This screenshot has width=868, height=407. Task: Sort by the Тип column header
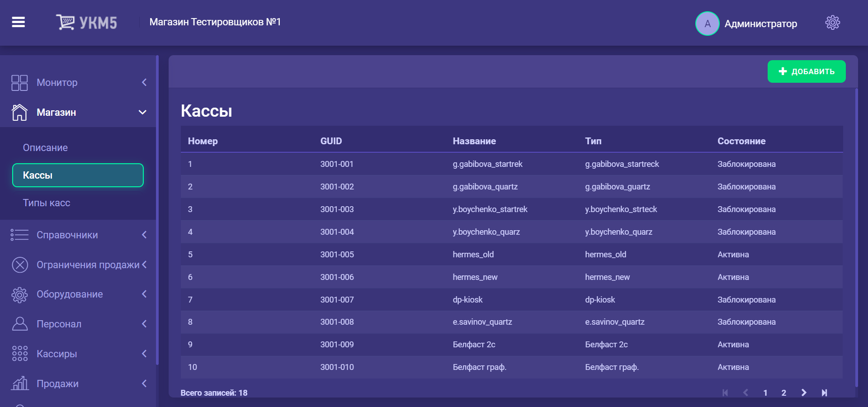point(593,141)
